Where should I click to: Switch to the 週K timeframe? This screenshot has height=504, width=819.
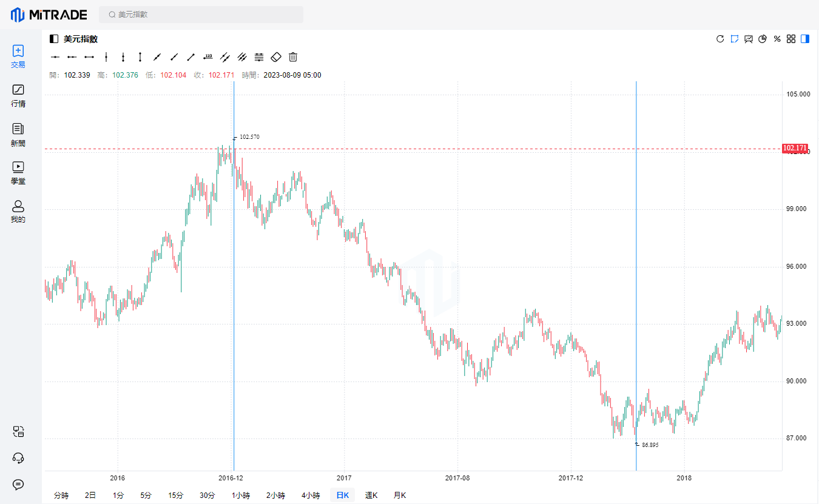point(371,496)
